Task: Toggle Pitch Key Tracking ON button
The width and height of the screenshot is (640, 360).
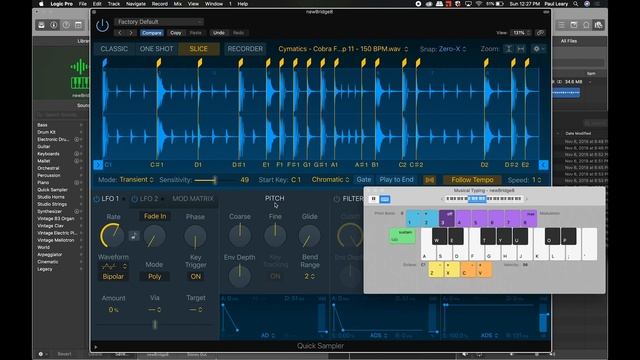Action: 275,276
